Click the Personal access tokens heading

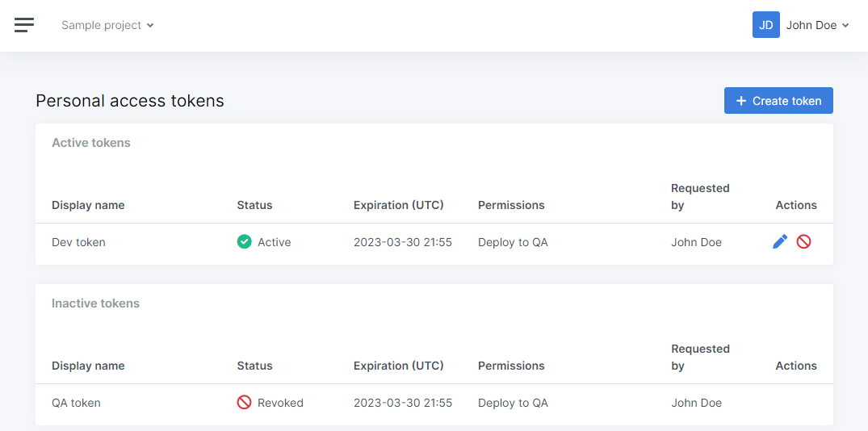pos(130,101)
